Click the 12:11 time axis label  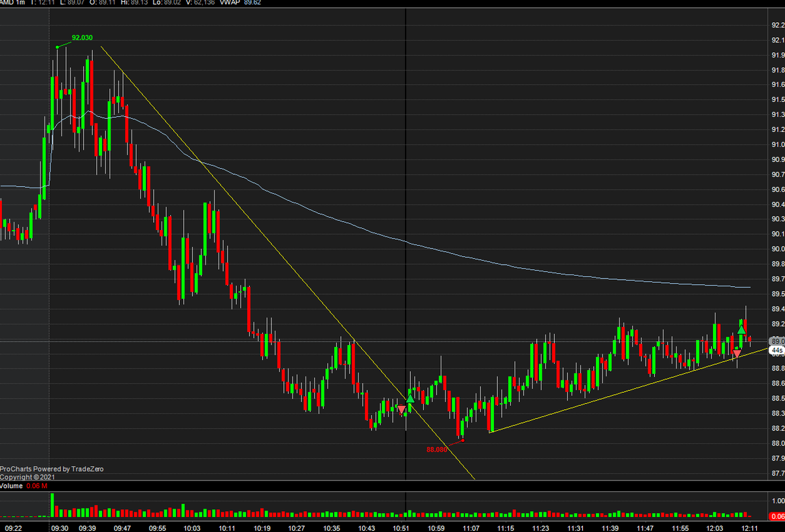[x=750, y=527]
